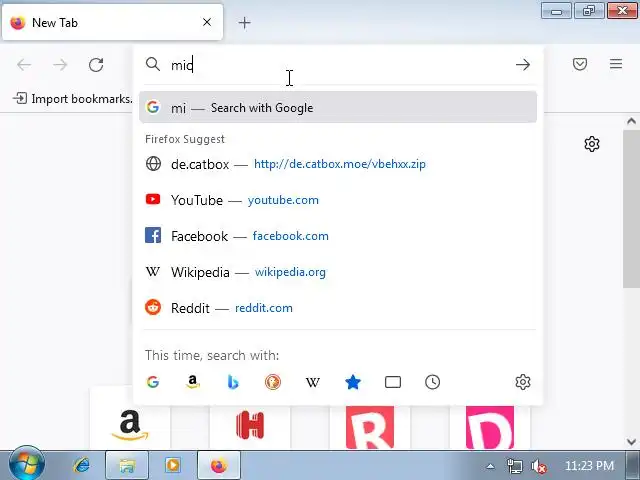Image resolution: width=640 pixels, height=480 pixels.
Task: Open a new tab with plus button
Action: [x=244, y=23]
